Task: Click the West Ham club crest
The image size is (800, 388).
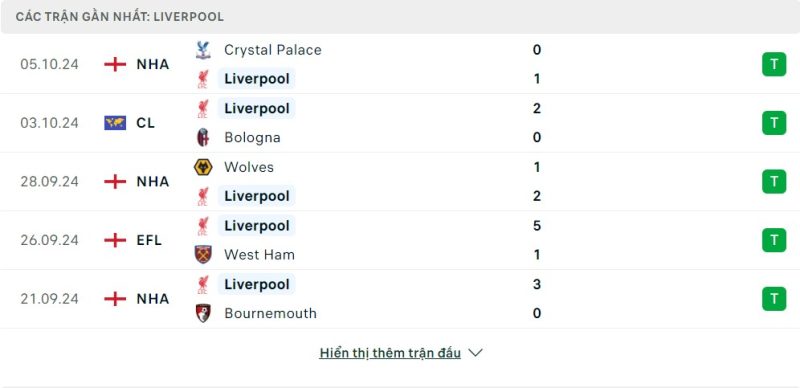Action: [x=203, y=254]
